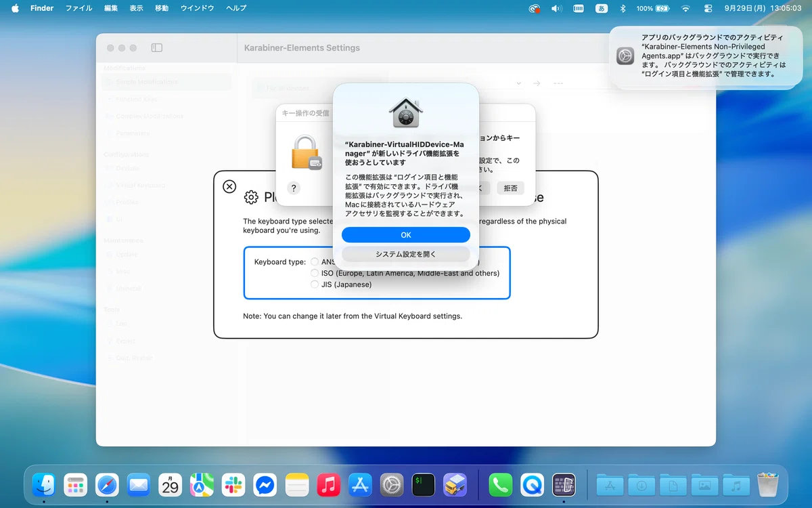Open the ヘルプ menu
Image resolution: width=812 pixels, height=508 pixels.
pos(236,8)
